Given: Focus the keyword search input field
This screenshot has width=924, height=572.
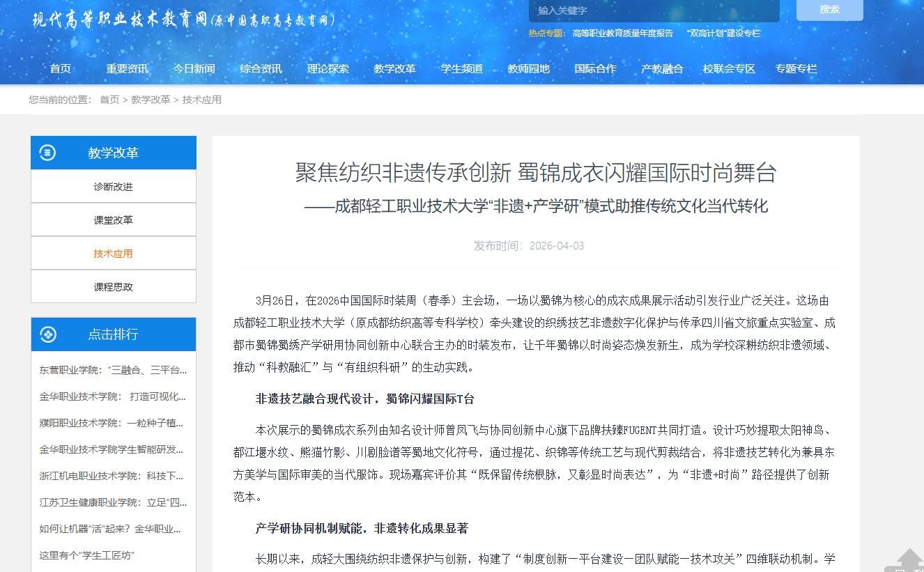Looking at the screenshot, I should click(654, 10).
